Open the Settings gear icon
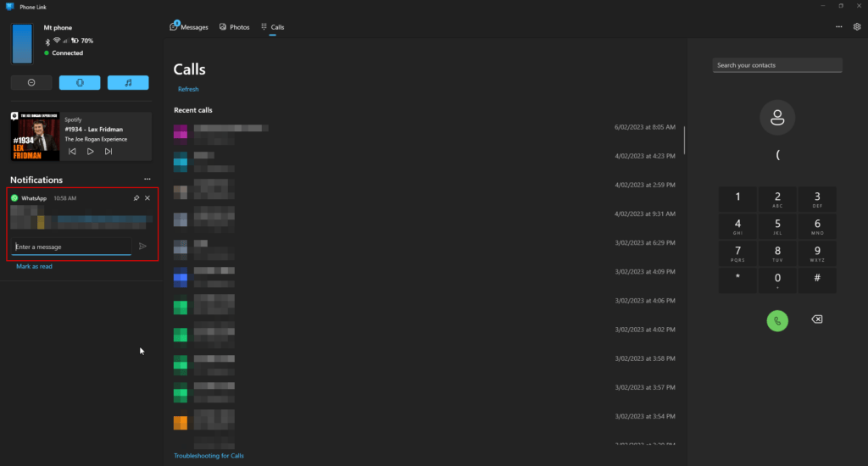 [x=857, y=27]
